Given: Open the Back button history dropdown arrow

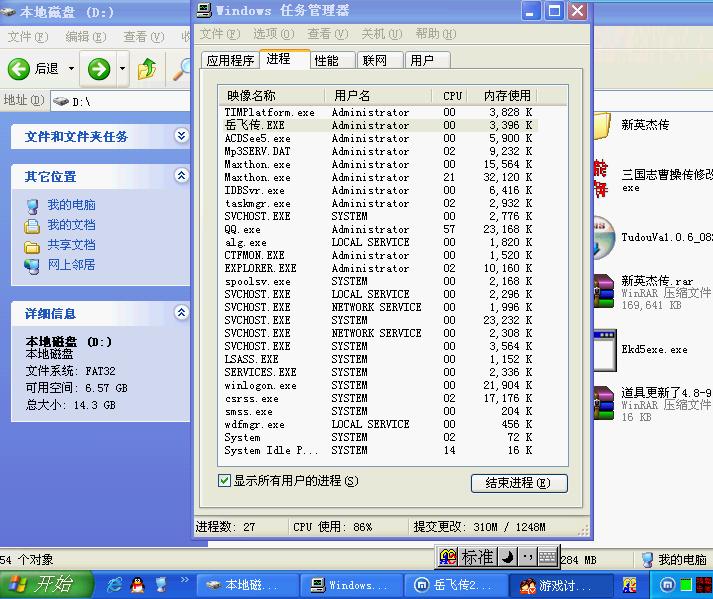Looking at the screenshot, I should pyautogui.click(x=72, y=68).
